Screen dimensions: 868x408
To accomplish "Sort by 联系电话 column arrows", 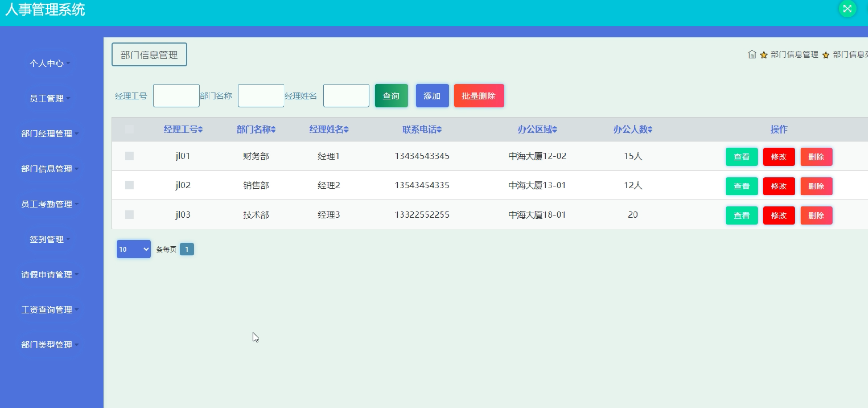I will (x=439, y=129).
